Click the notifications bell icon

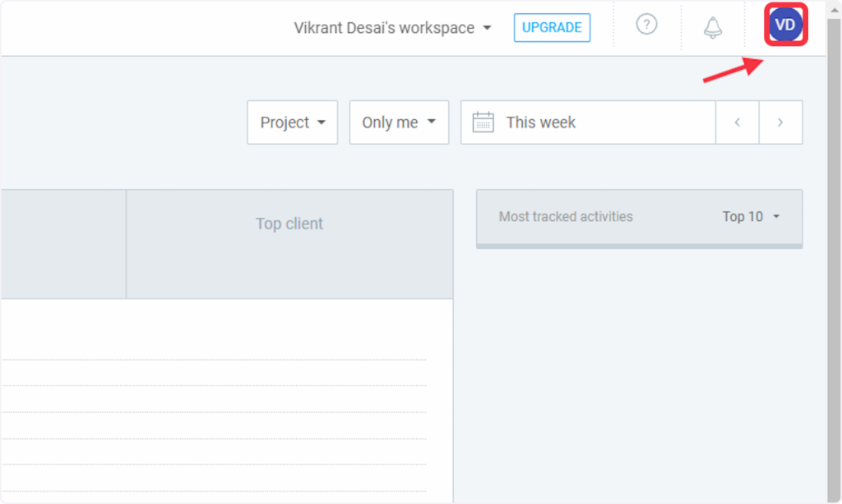[x=713, y=27]
